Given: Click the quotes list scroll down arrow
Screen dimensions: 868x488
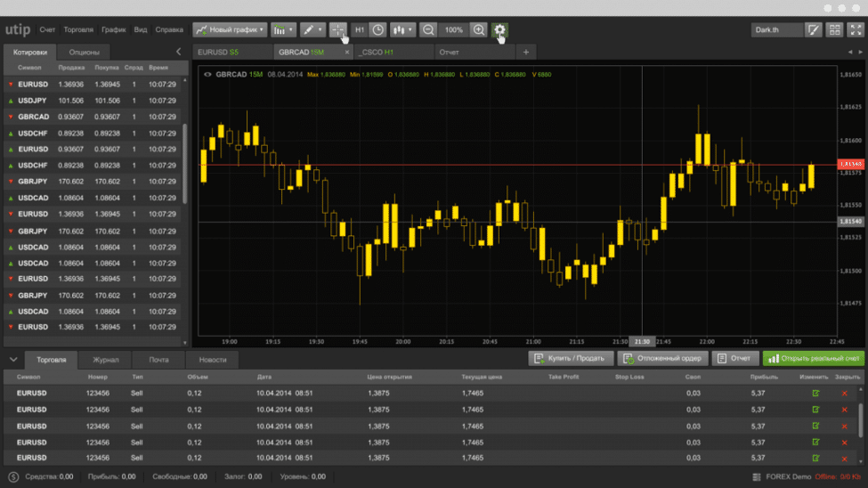Looking at the screenshot, I should pyautogui.click(x=185, y=343).
